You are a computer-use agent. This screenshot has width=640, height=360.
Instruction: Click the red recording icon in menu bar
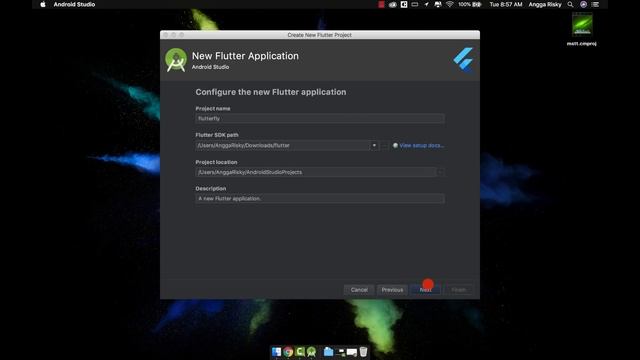tap(381, 4)
